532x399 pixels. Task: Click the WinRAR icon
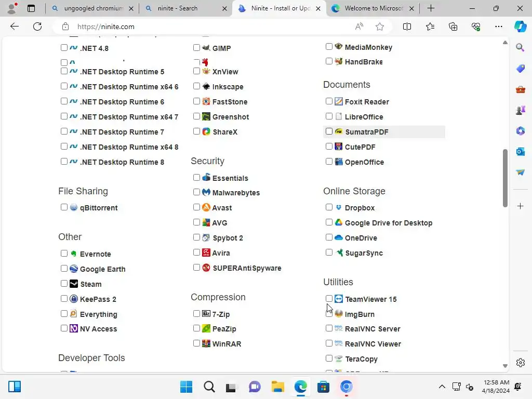click(206, 343)
